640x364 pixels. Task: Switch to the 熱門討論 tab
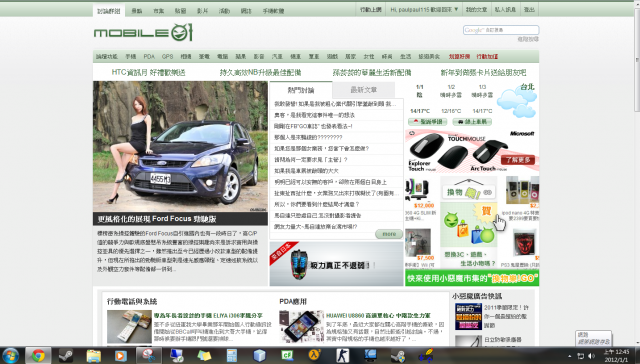(301, 90)
